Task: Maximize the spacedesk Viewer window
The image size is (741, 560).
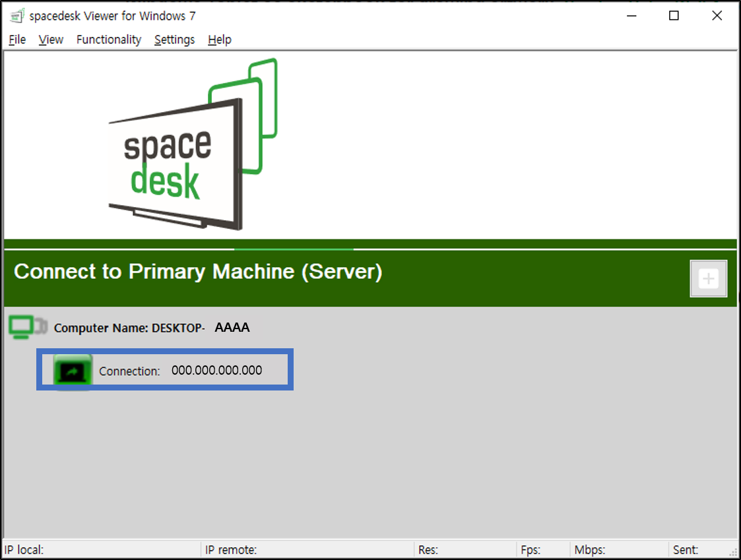Action: click(x=674, y=16)
